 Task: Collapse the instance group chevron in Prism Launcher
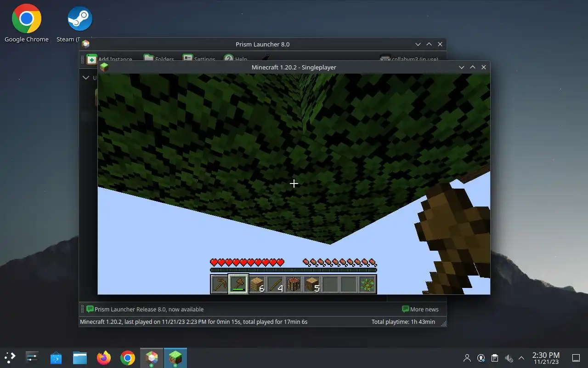point(86,77)
